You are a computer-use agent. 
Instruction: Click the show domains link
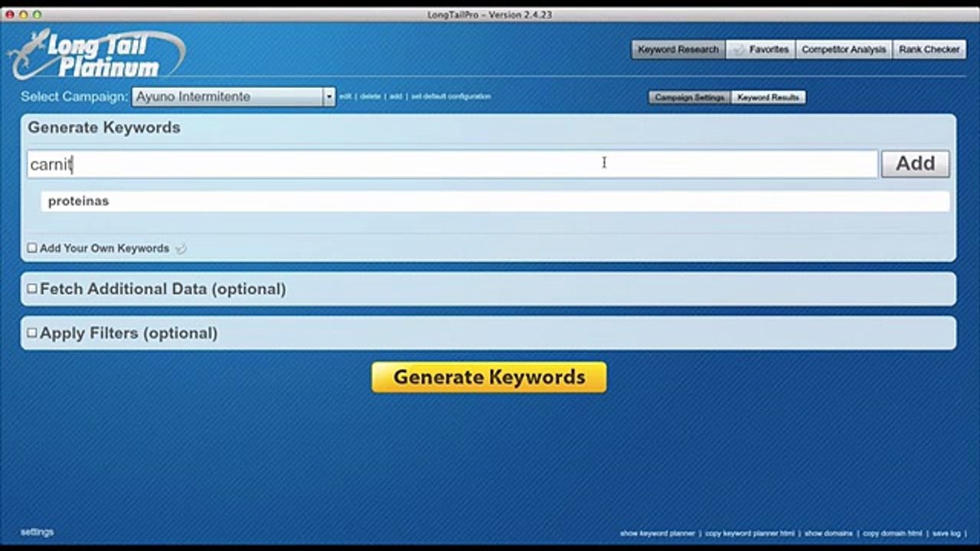828,533
